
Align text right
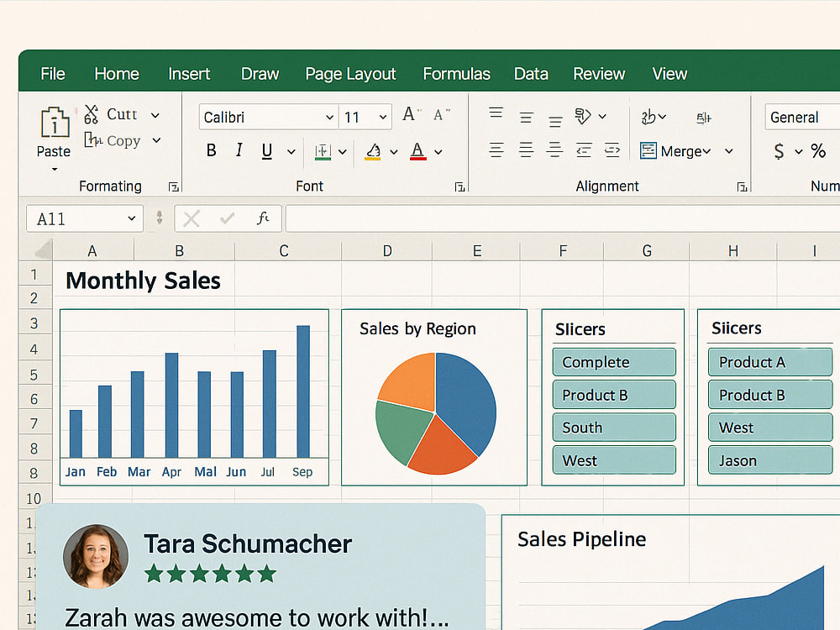pyautogui.click(x=555, y=150)
